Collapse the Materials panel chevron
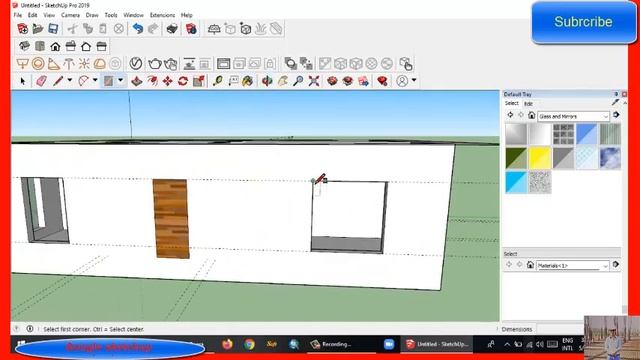The height and width of the screenshot is (360, 640). coord(625,103)
